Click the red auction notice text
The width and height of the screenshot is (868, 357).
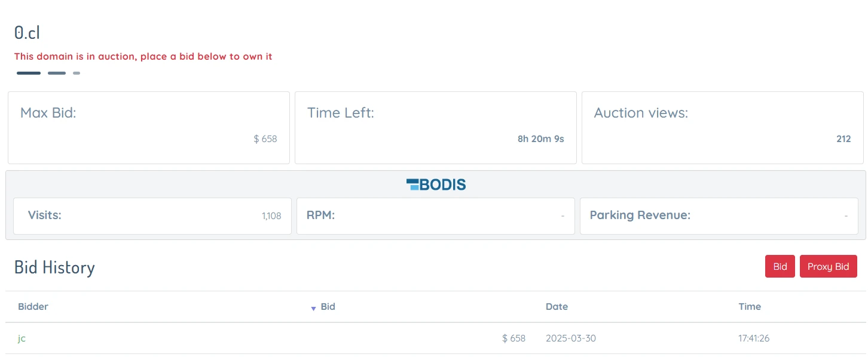(143, 57)
